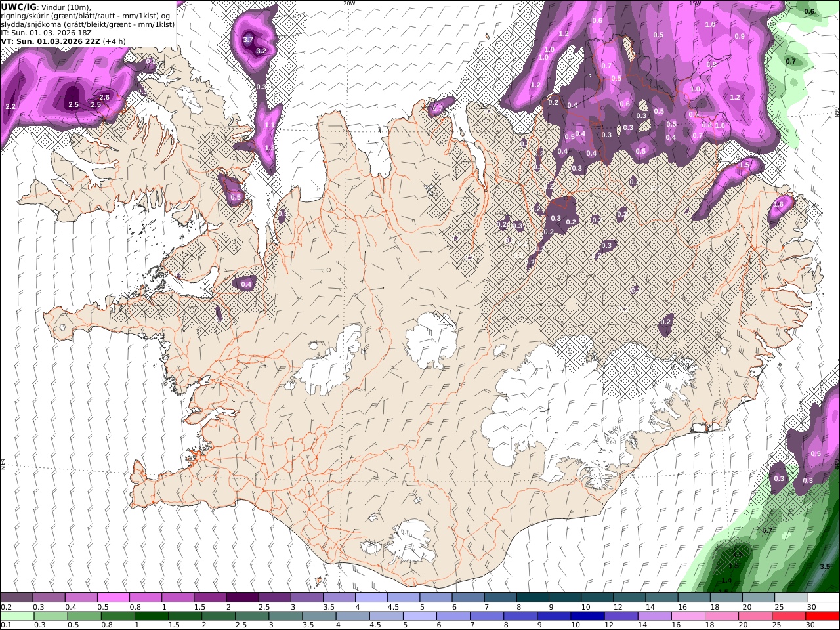Select the dark green 1 rain legend swatch

(152, 616)
